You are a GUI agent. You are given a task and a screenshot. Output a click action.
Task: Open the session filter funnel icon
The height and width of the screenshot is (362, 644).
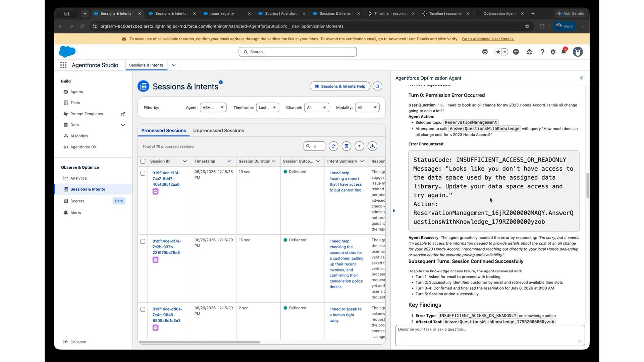359,146
